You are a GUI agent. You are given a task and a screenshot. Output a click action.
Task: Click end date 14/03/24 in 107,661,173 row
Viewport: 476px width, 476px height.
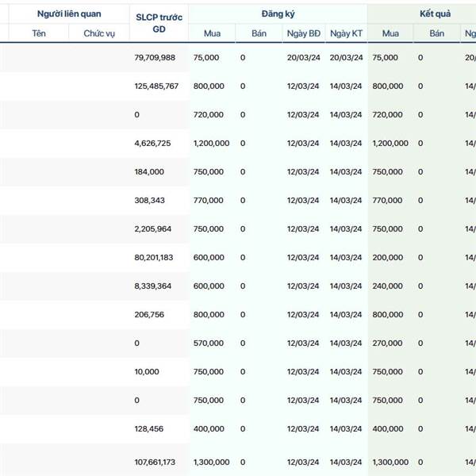(346, 462)
